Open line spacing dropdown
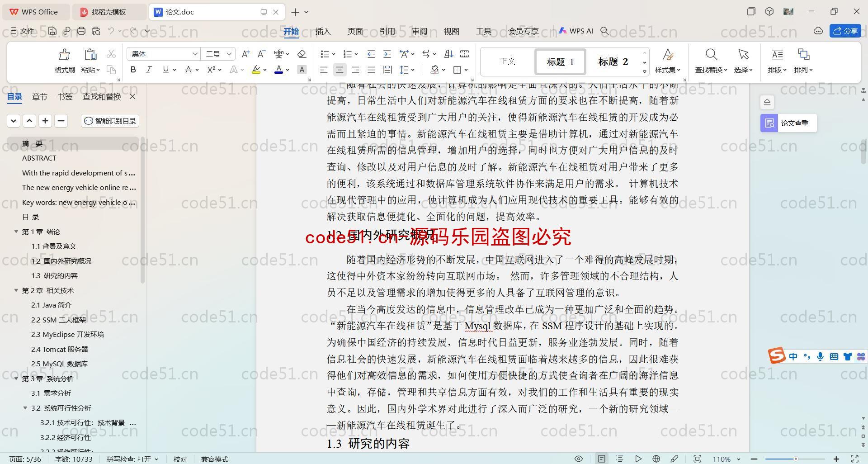Screen dimensions: 868x464 coord(413,70)
